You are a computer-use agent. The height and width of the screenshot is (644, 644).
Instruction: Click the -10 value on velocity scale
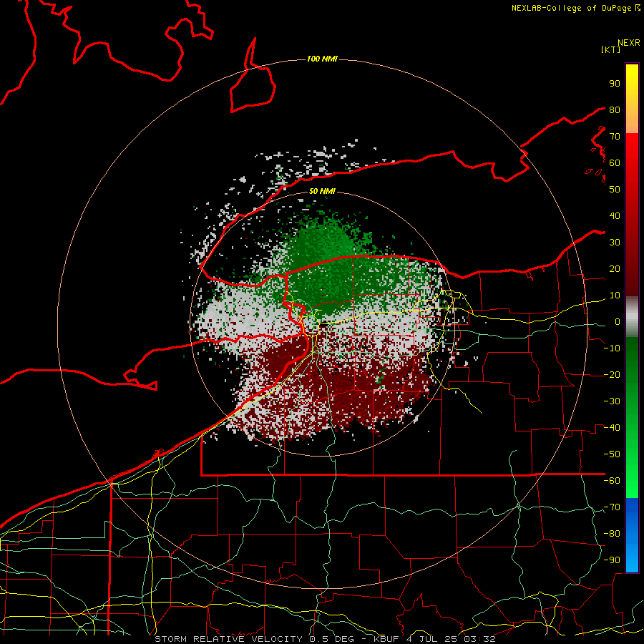coord(612,348)
